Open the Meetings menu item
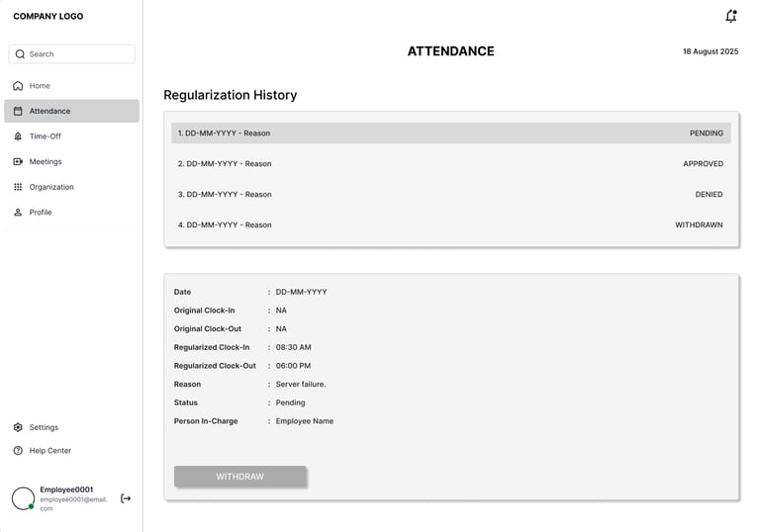The width and height of the screenshot is (760, 532). 46,162
